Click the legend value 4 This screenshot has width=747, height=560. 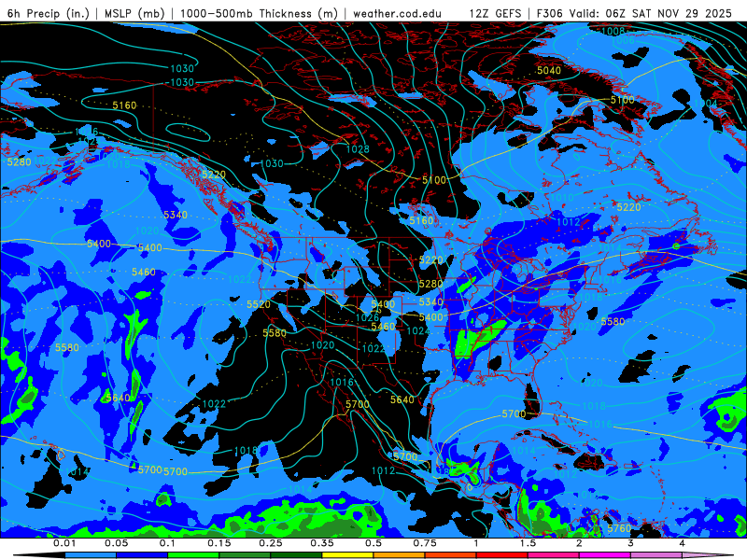coord(683,543)
